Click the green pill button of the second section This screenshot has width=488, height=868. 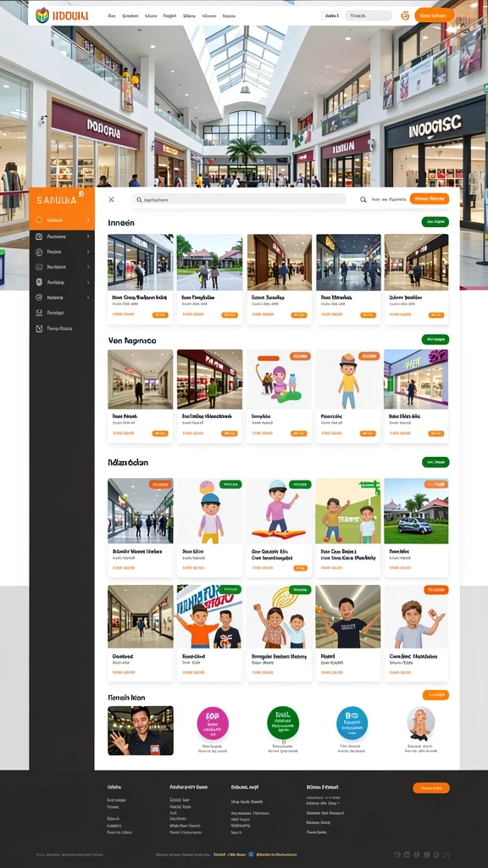[435, 339]
